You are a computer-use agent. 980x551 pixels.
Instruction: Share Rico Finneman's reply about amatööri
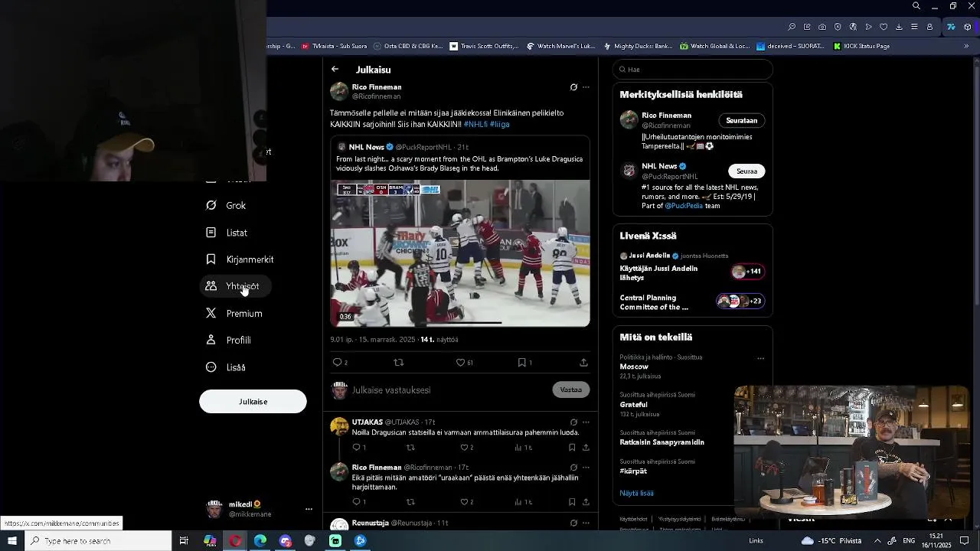(x=586, y=502)
